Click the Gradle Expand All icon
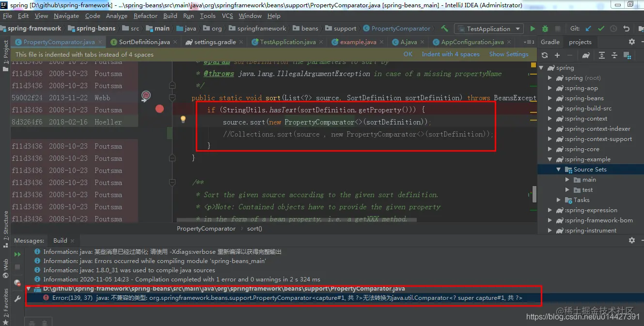Image resolution: width=644 pixels, height=326 pixels. click(602, 55)
